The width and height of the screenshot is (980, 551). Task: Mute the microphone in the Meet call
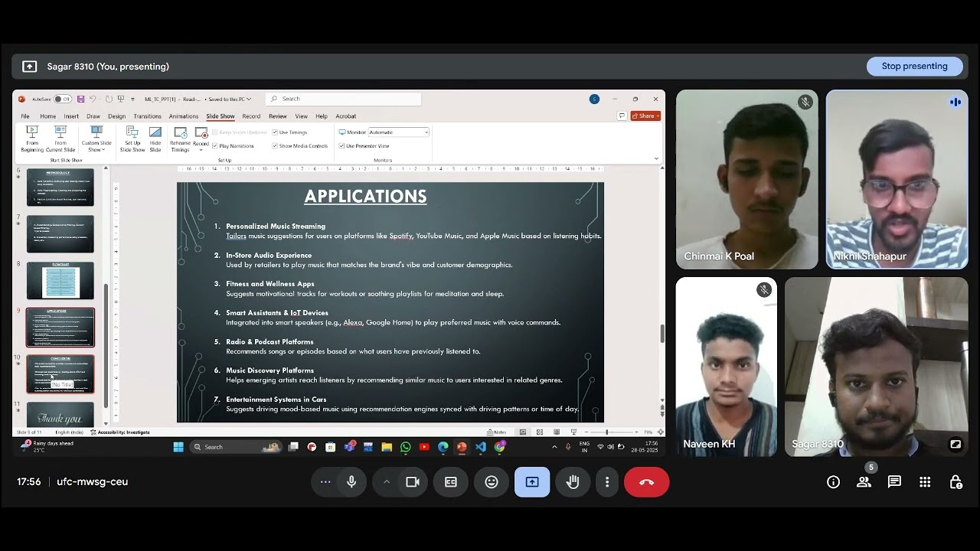click(x=351, y=482)
